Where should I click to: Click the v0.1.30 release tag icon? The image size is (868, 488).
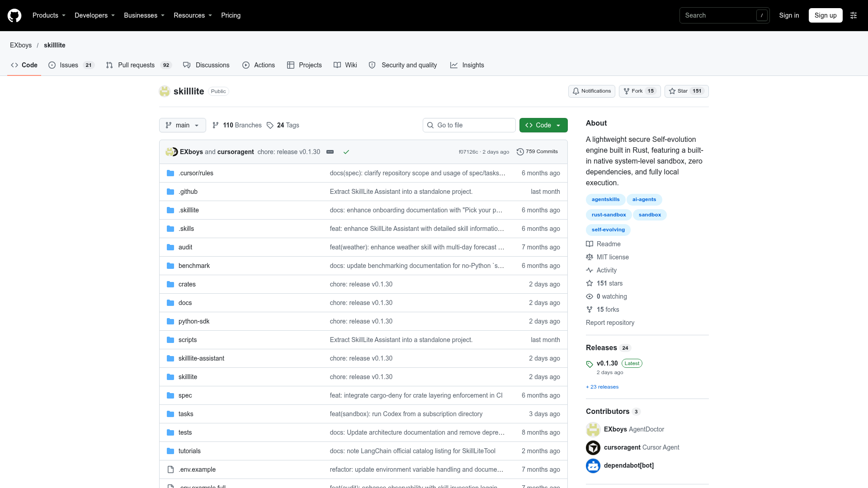(590, 364)
